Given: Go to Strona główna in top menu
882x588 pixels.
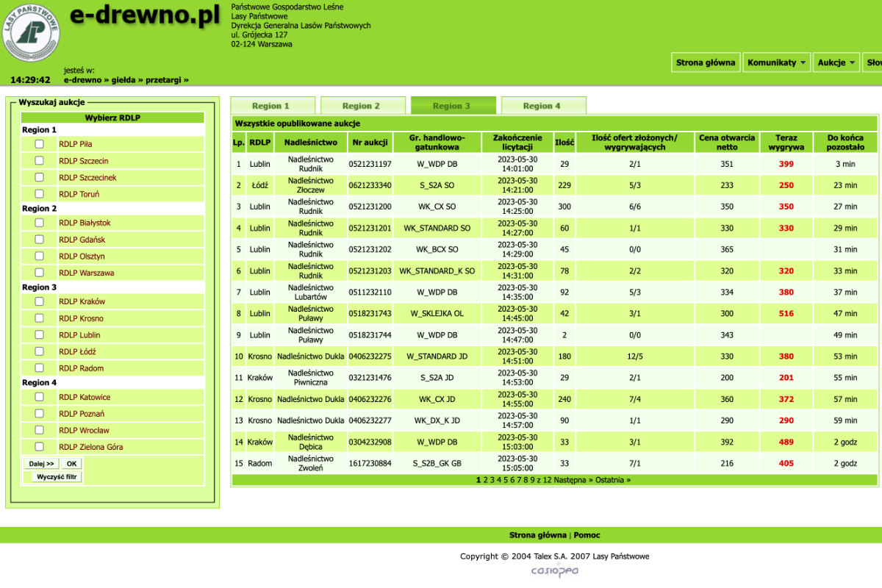Looking at the screenshot, I should [706, 62].
